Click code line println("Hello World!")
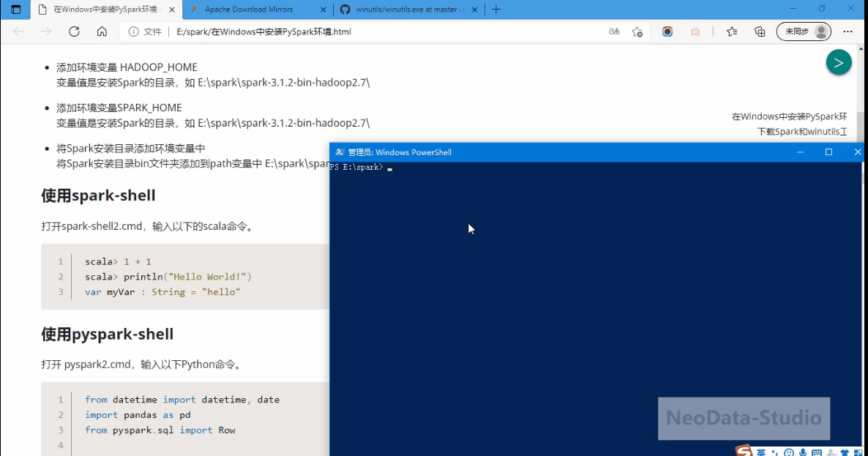The width and height of the screenshot is (868, 456). (x=168, y=277)
